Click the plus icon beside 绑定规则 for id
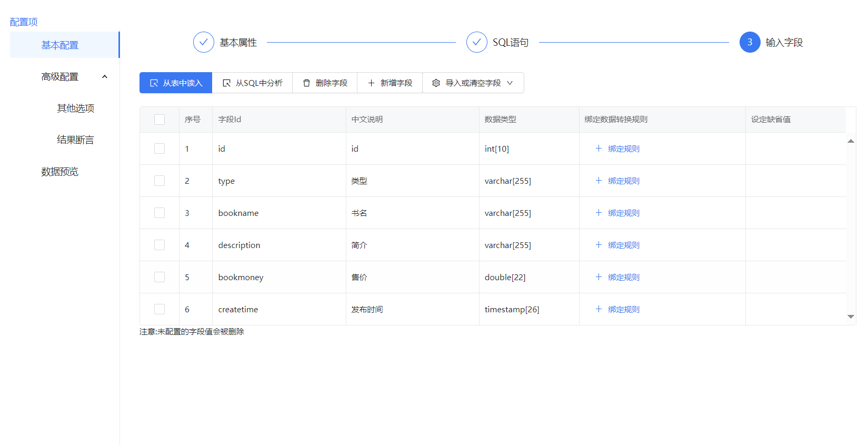Viewport: 868px width, 445px height. [598, 149]
